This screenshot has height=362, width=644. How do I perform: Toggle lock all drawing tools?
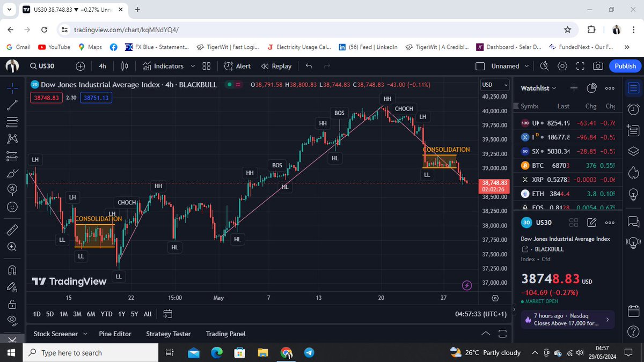(x=12, y=304)
